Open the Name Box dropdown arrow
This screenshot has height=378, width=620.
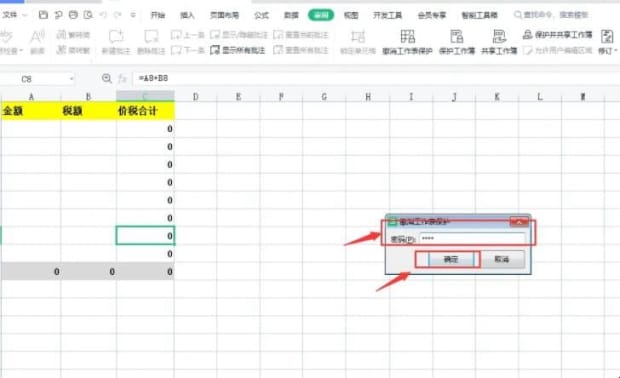72,79
